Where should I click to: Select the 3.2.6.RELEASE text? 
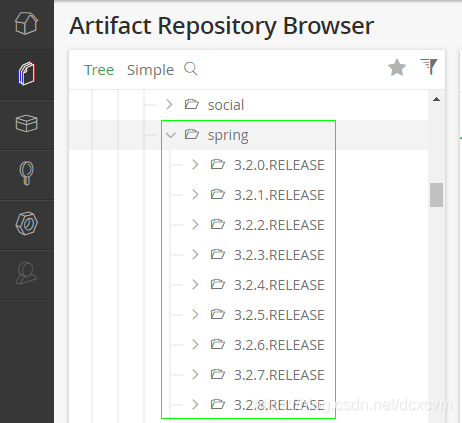coord(279,345)
